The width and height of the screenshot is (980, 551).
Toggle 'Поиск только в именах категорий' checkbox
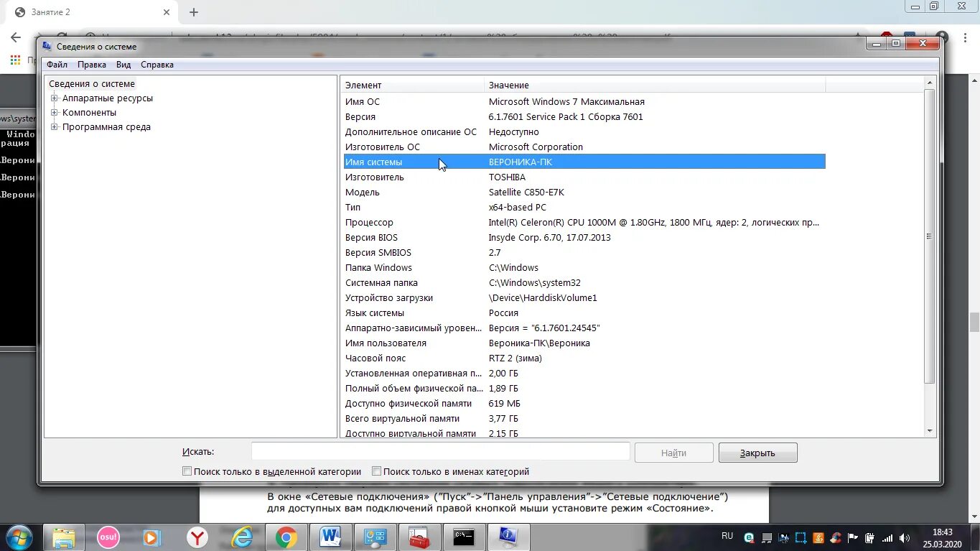point(376,471)
